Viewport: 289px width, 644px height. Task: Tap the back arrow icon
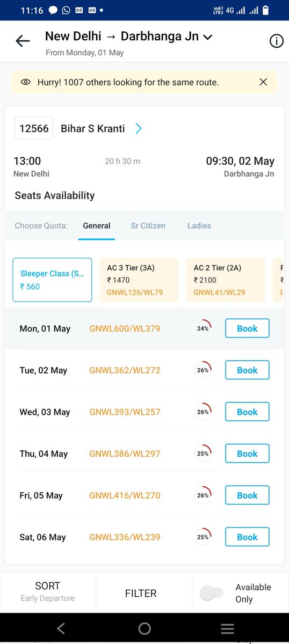[23, 41]
